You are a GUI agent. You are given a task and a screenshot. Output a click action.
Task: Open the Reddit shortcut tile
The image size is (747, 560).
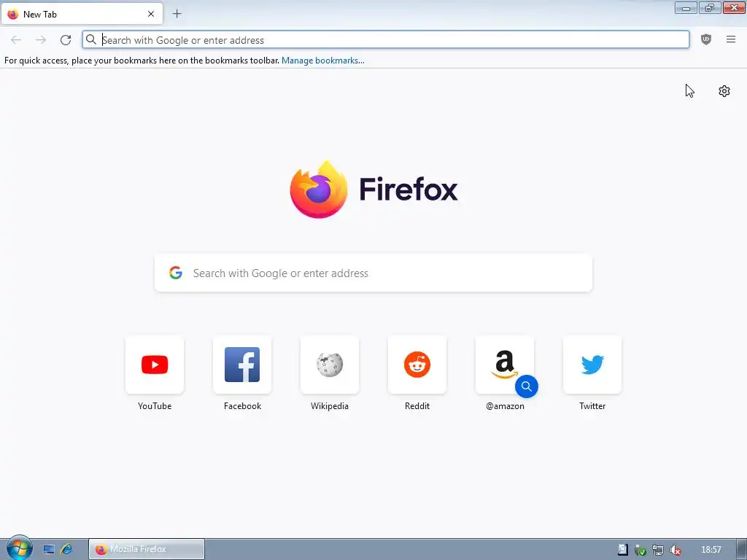coord(417,365)
